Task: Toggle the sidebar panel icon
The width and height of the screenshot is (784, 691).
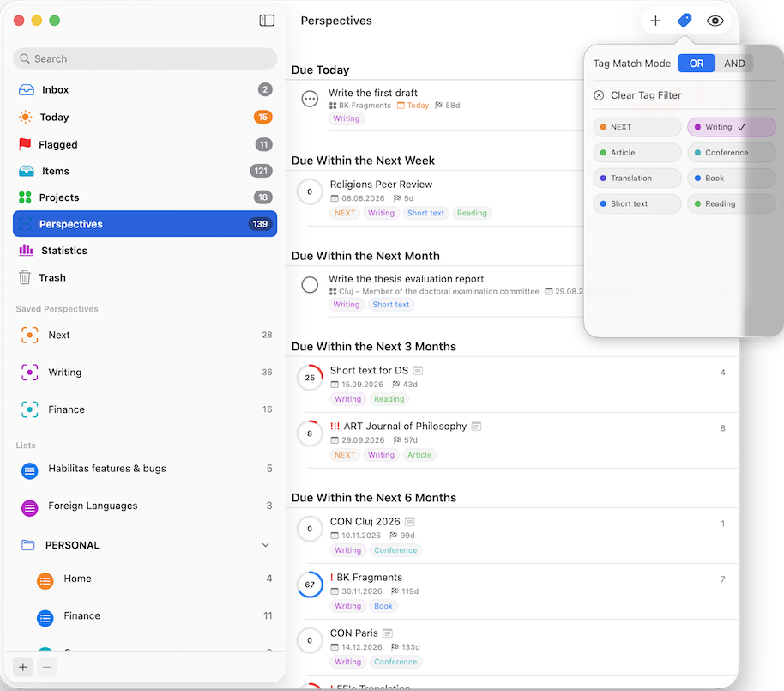Action: click(x=267, y=21)
